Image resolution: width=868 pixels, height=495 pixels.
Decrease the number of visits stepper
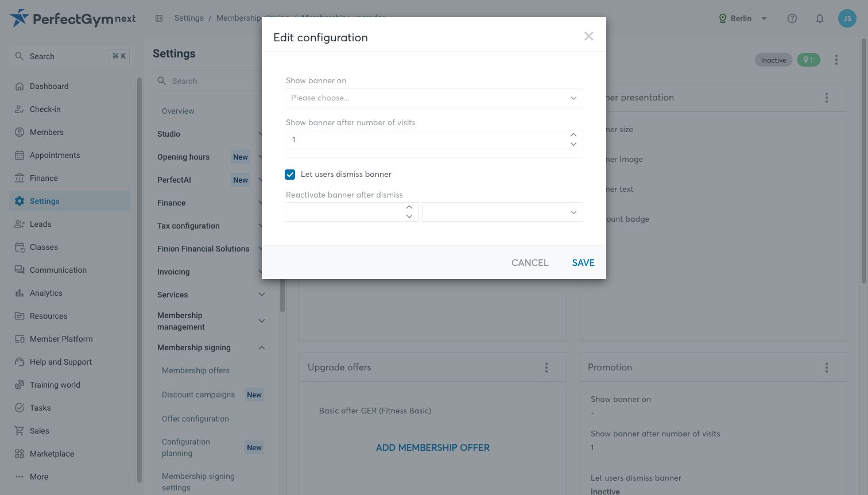click(x=573, y=144)
